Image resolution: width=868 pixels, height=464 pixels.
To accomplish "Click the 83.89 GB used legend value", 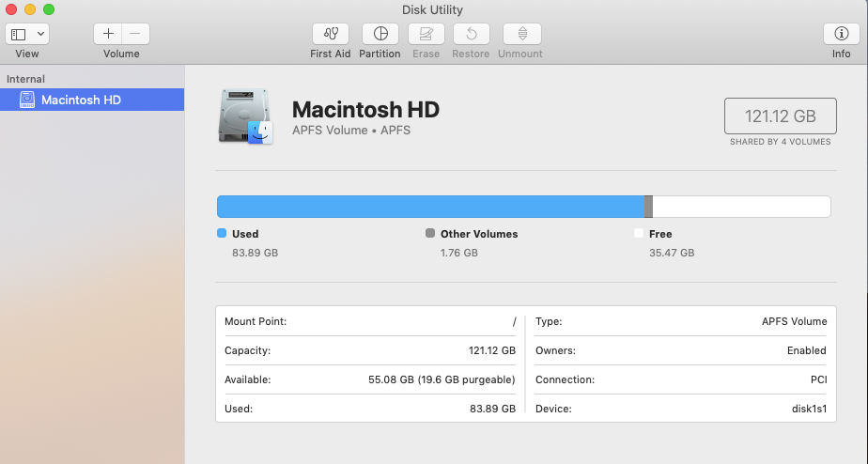I will pyautogui.click(x=256, y=253).
